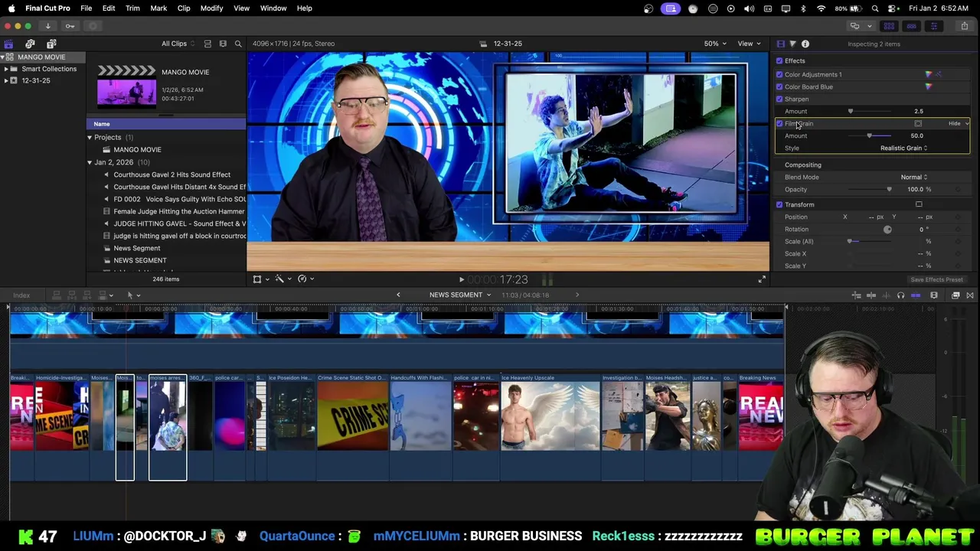This screenshot has height=551, width=980.
Task: Open the Clip menu
Action: 184,8
